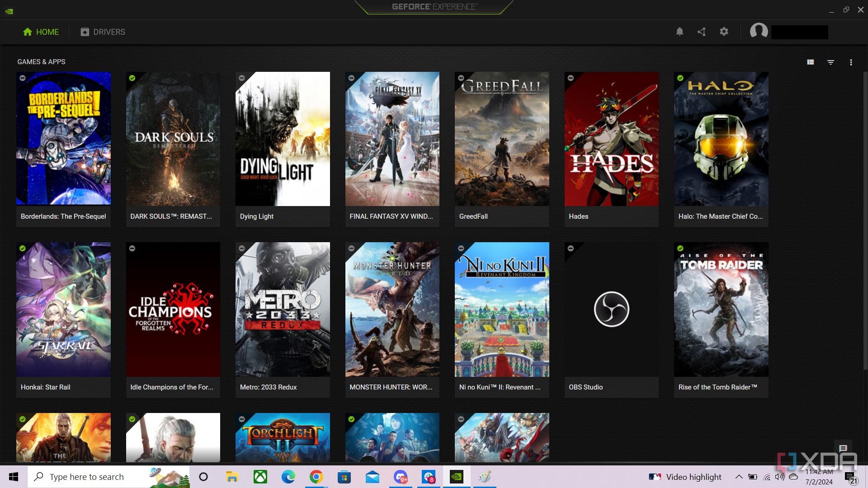868x488 pixels.
Task: Open the DARK SOULS Remastered cover
Action: 173,139
